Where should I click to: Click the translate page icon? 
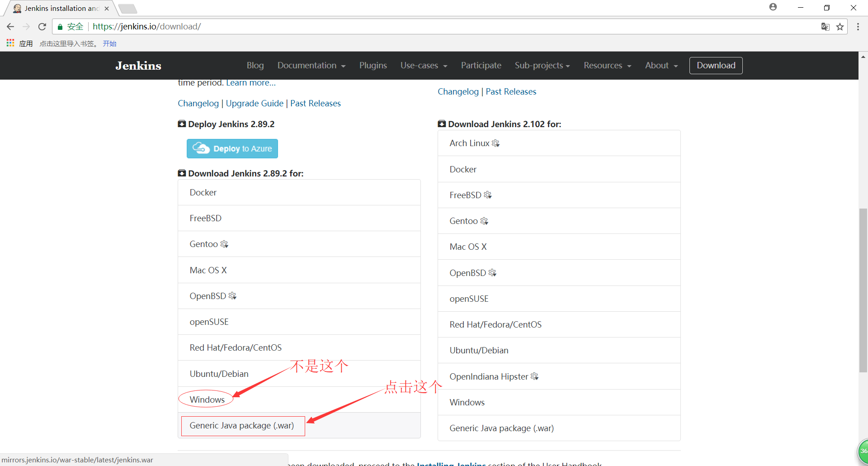tap(826, 27)
